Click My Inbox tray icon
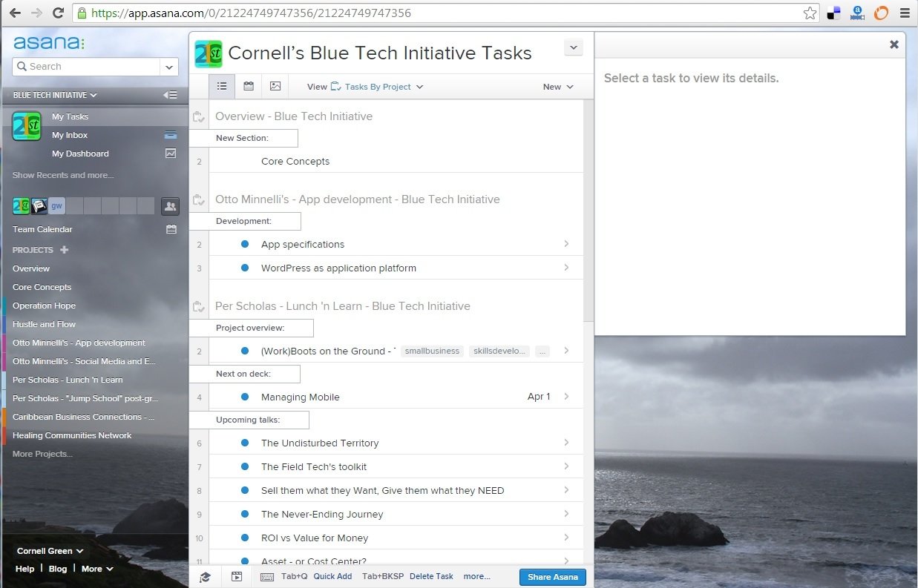The width and height of the screenshot is (918, 588). click(171, 135)
